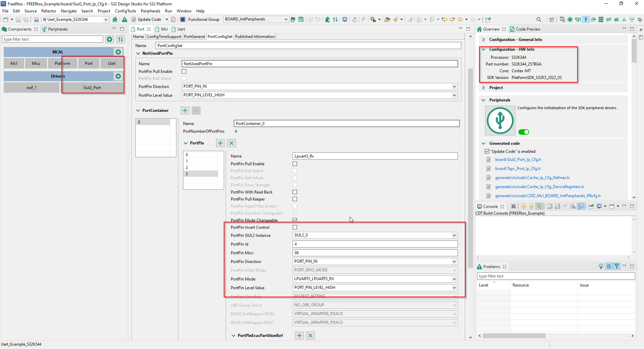Click the Home overview icon in toolbar
The width and height of the screenshot is (644, 349).
coord(115,19)
